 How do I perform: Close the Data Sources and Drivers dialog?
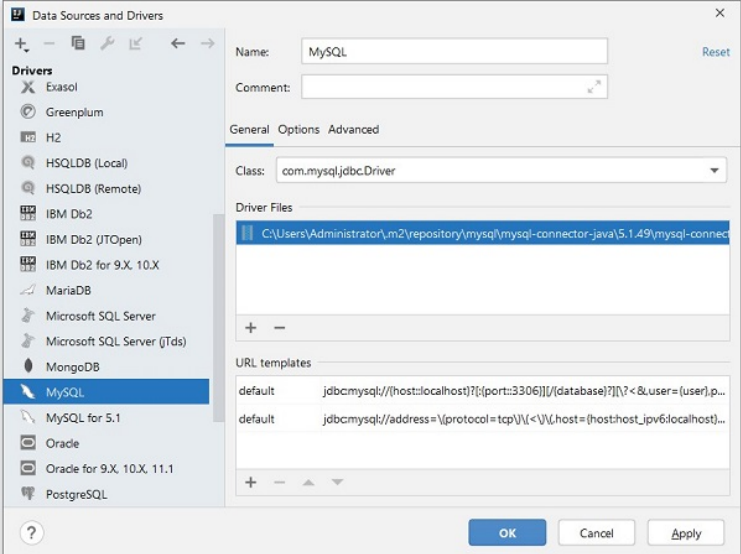(x=720, y=13)
